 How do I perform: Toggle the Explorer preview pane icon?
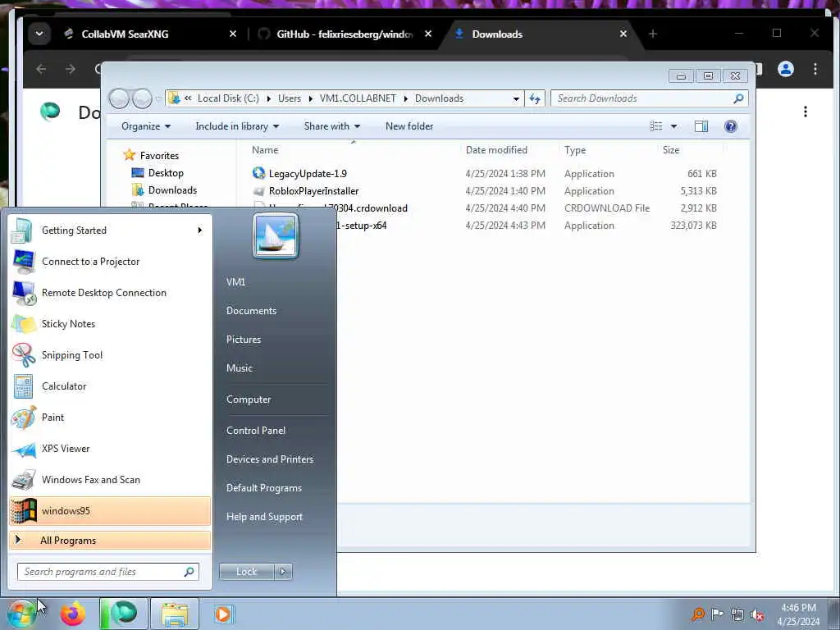[701, 126]
